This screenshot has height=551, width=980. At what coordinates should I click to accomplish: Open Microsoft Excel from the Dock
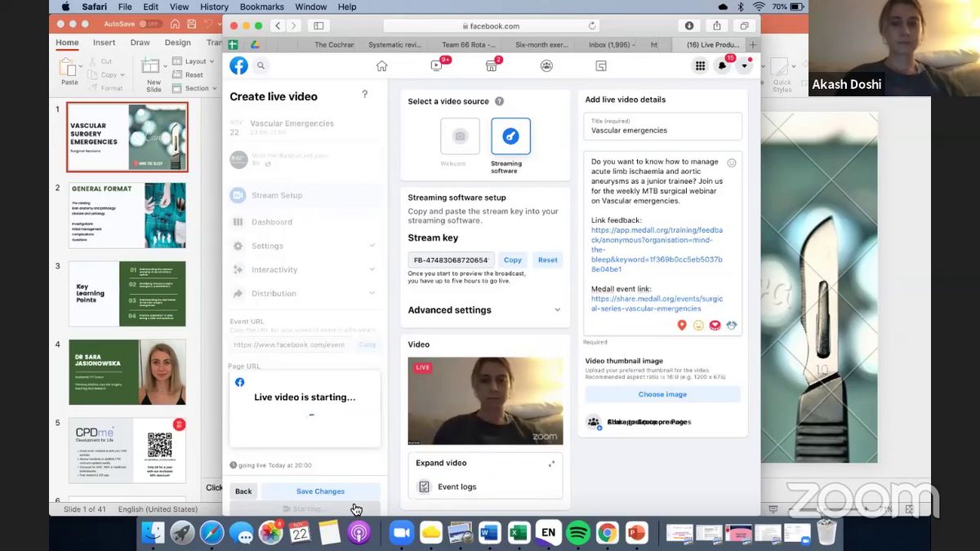519,533
